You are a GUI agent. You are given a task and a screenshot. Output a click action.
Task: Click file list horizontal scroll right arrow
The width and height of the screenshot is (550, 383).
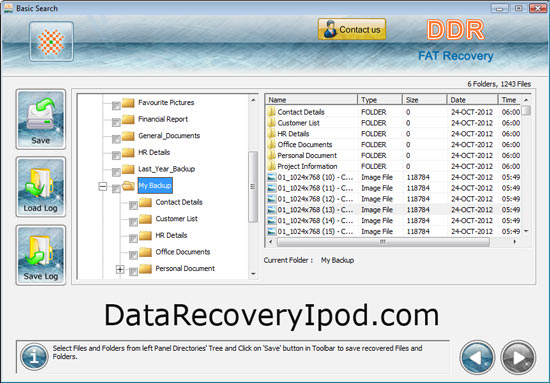click(515, 242)
